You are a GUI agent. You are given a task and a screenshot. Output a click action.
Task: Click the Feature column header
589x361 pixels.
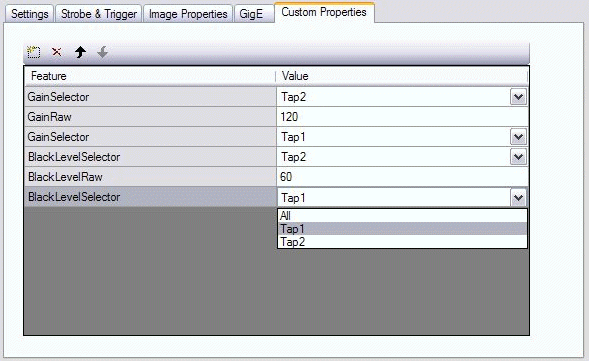pyautogui.click(x=150, y=76)
